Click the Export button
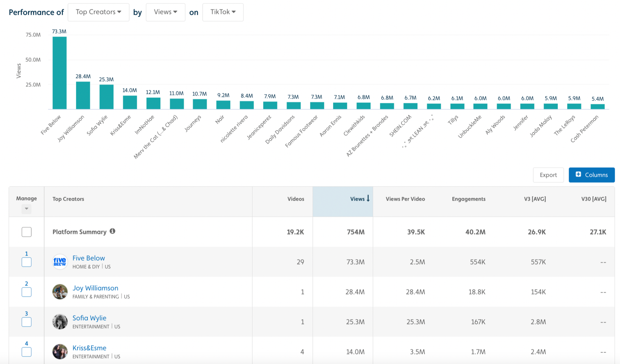Viewport: 620px width, 364px height. coord(548,175)
